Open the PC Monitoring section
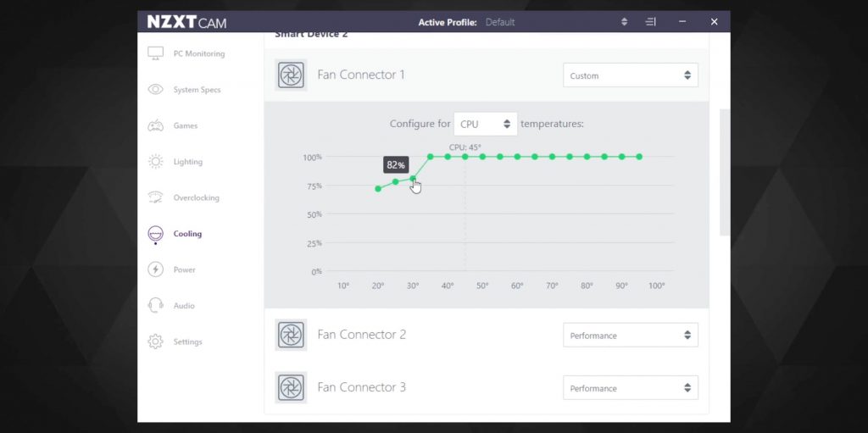The width and height of the screenshot is (868, 433). click(199, 53)
